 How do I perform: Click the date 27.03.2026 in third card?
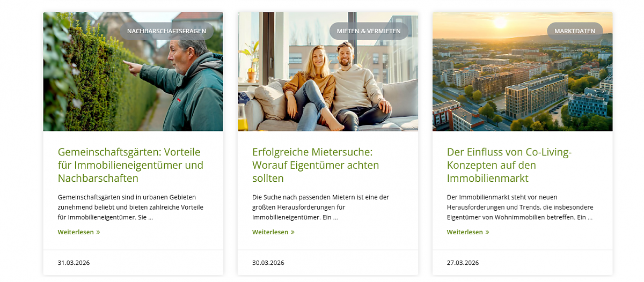(463, 263)
